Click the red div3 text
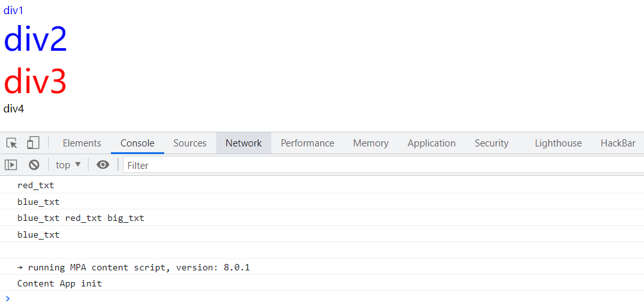The image size is (644, 307). [35, 81]
